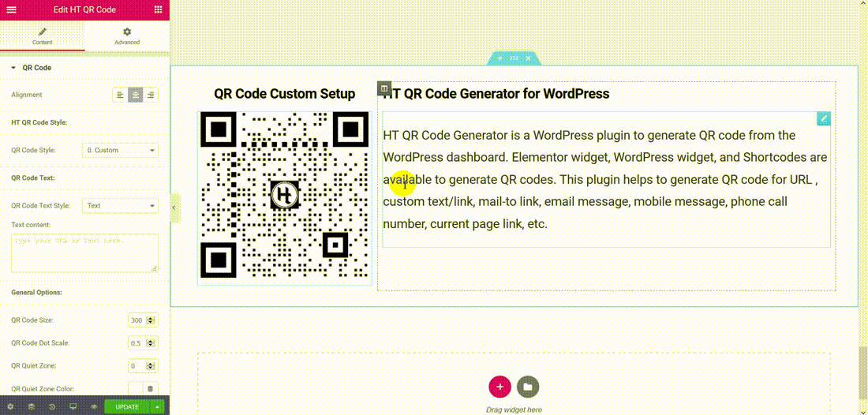Add new section with pink plus button
The height and width of the screenshot is (415, 868).
499,387
